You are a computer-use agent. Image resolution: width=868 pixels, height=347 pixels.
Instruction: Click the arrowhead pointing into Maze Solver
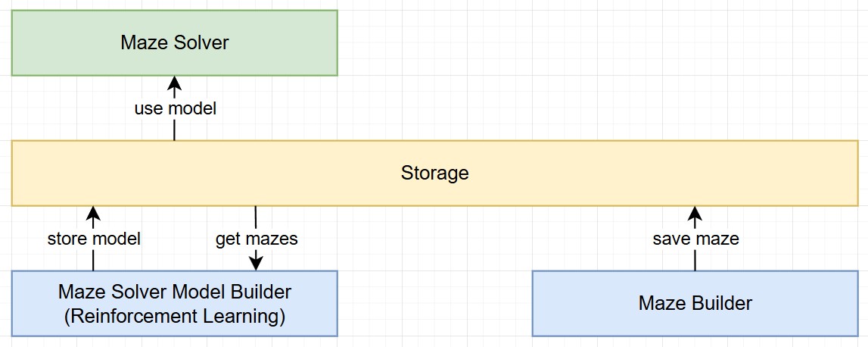(175, 82)
